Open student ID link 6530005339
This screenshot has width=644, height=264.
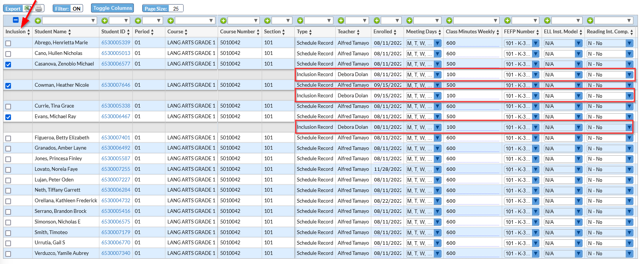pyautogui.click(x=116, y=43)
